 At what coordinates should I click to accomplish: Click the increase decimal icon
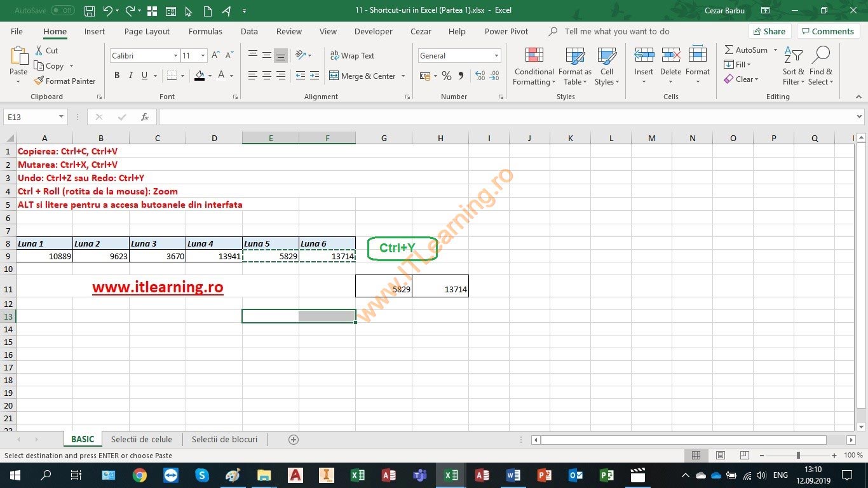[x=480, y=76]
